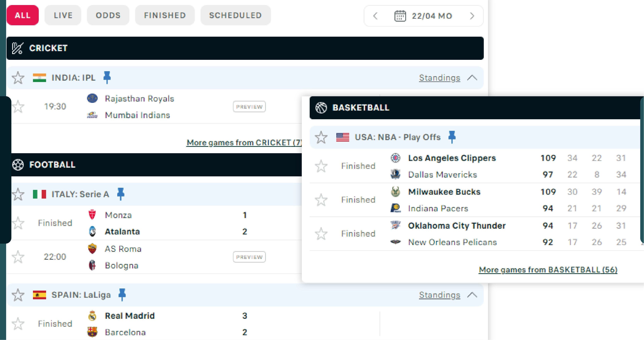Unpin the INDIA: IPL league

[x=107, y=77]
